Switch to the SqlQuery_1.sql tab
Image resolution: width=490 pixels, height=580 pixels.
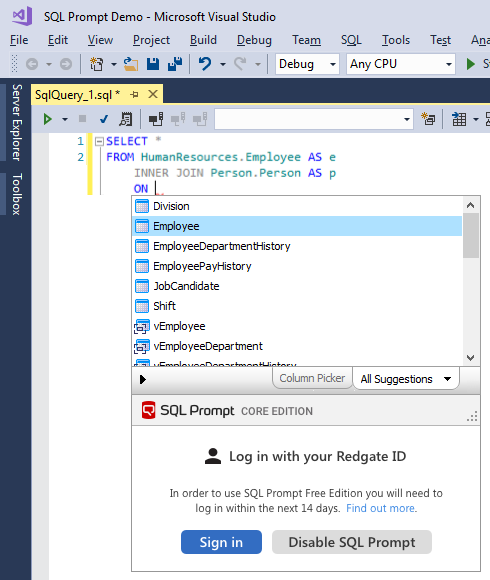point(77,95)
